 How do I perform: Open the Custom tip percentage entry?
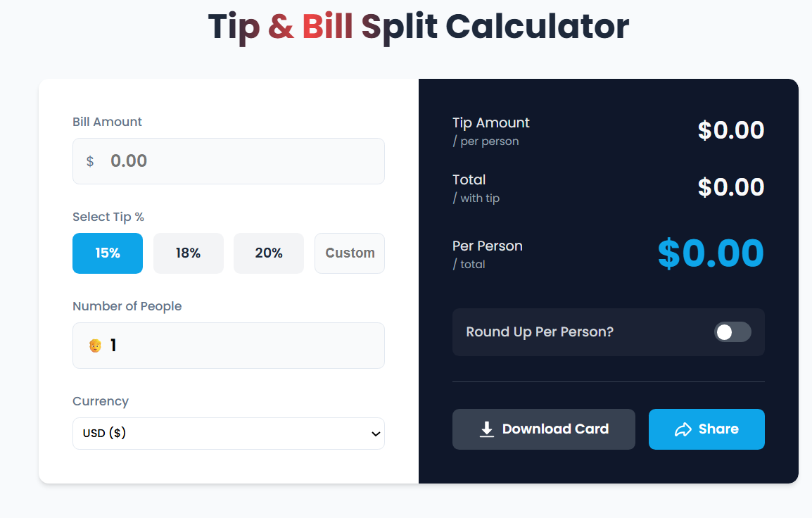tap(349, 253)
